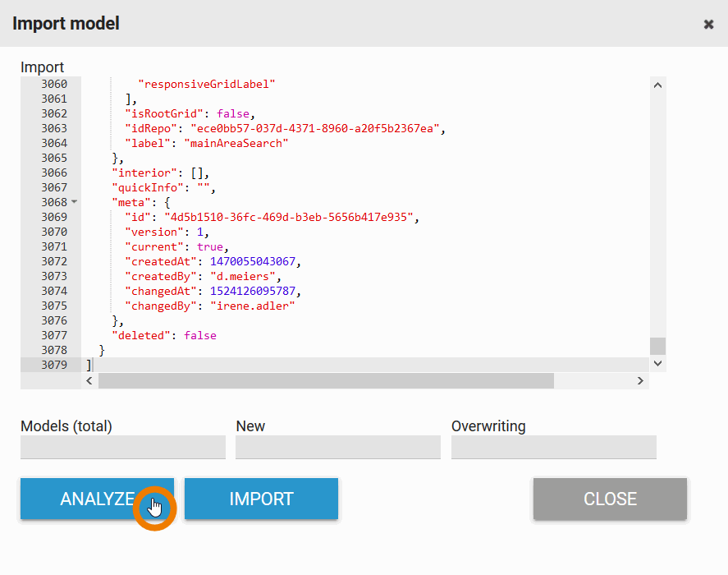Click the New count field
The width and height of the screenshot is (728, 575).
337,447
